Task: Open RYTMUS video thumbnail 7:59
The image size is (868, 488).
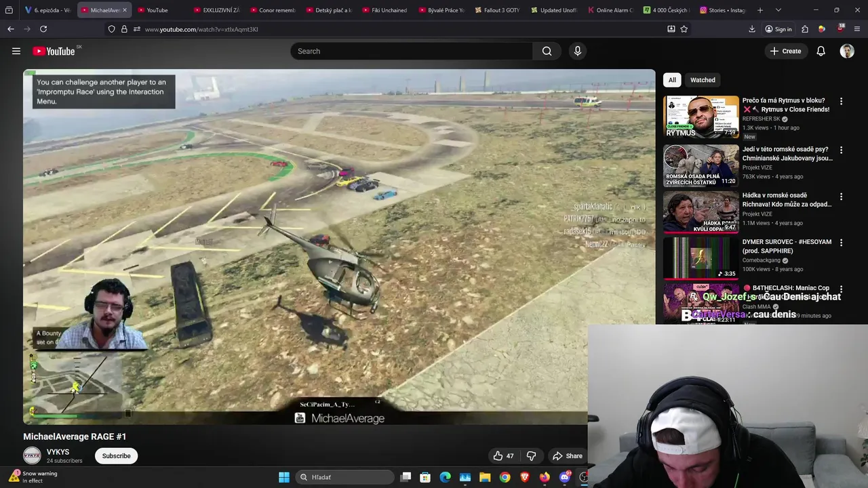Action: 701,117
